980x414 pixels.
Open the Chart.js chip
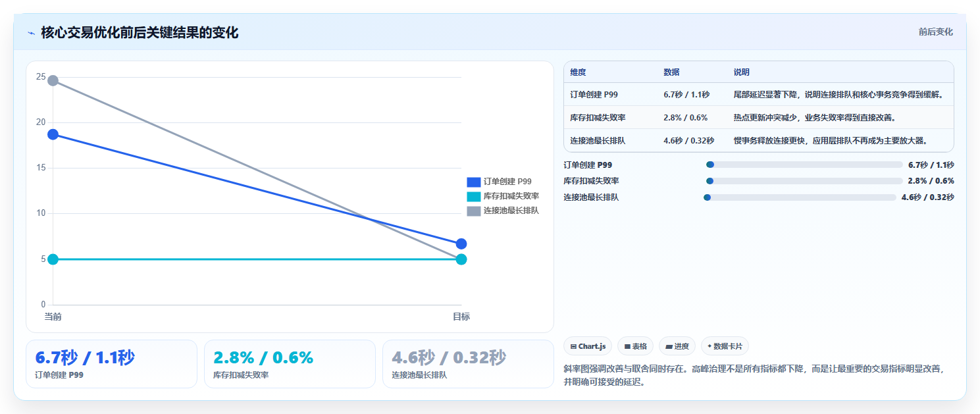point(588,346)
